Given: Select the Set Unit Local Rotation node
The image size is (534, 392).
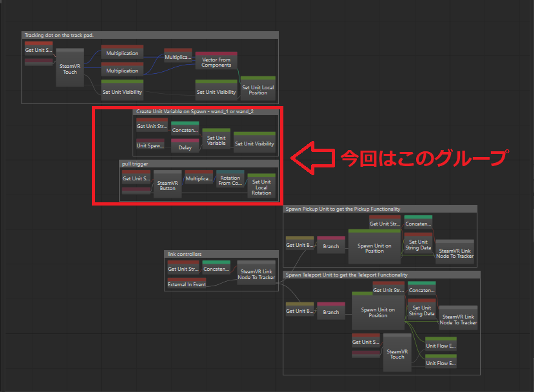Looking at the screenshot, I should [x=262, y=186].
